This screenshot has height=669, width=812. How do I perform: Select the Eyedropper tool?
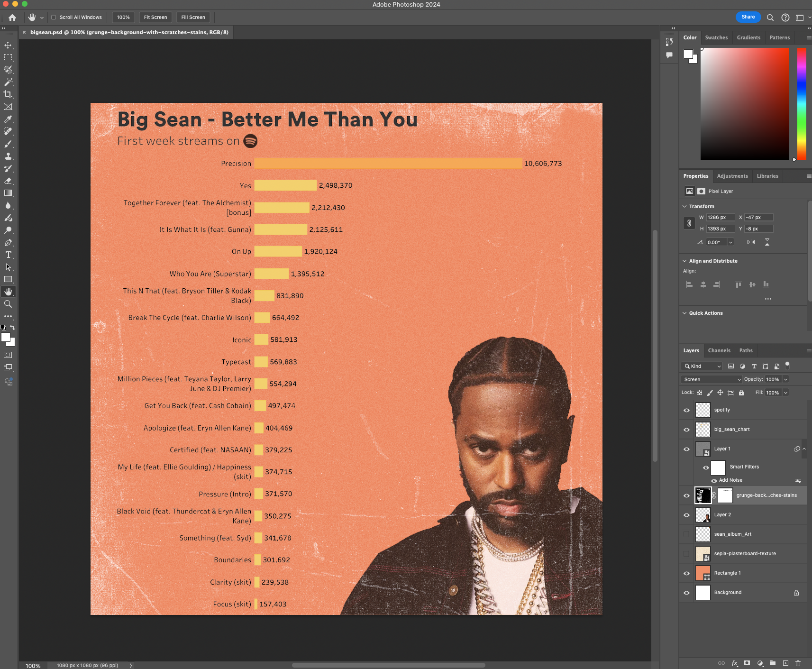pyautogui.click(x=8, y=119)
